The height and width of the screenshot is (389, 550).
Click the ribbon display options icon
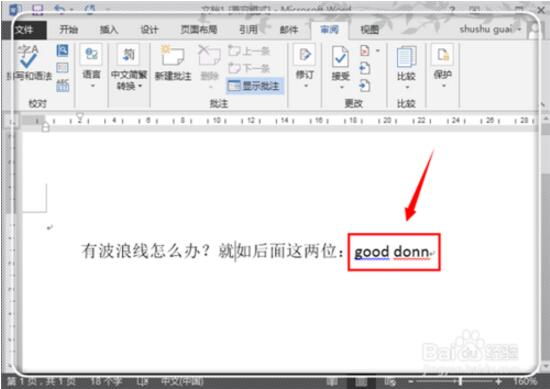(x=475, y=9)
